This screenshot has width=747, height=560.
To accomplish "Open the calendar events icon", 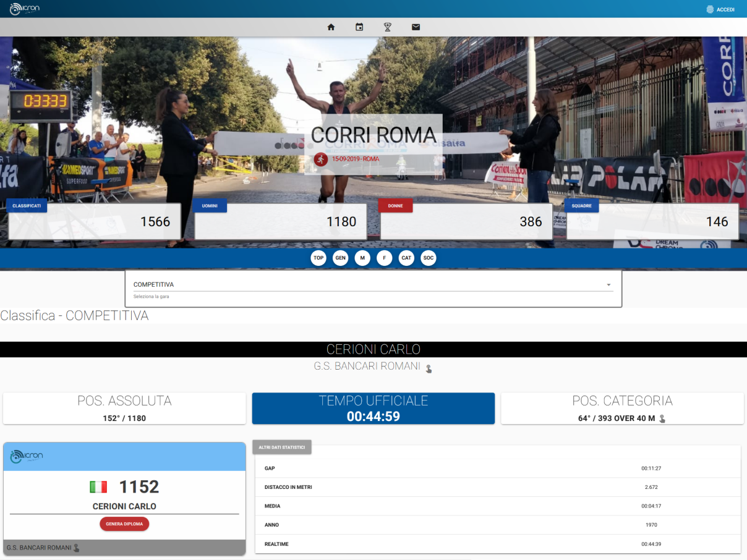I will pos(359,27).
